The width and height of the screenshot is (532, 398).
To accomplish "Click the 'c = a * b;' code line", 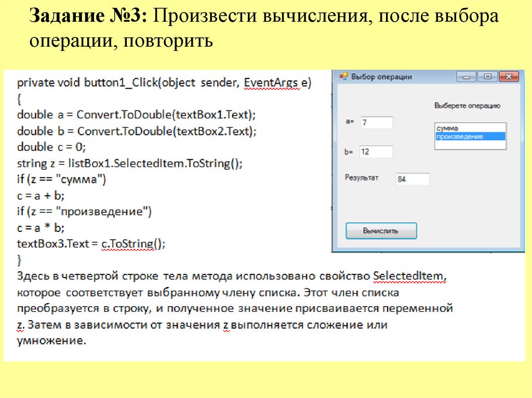I will click(41, 228).
